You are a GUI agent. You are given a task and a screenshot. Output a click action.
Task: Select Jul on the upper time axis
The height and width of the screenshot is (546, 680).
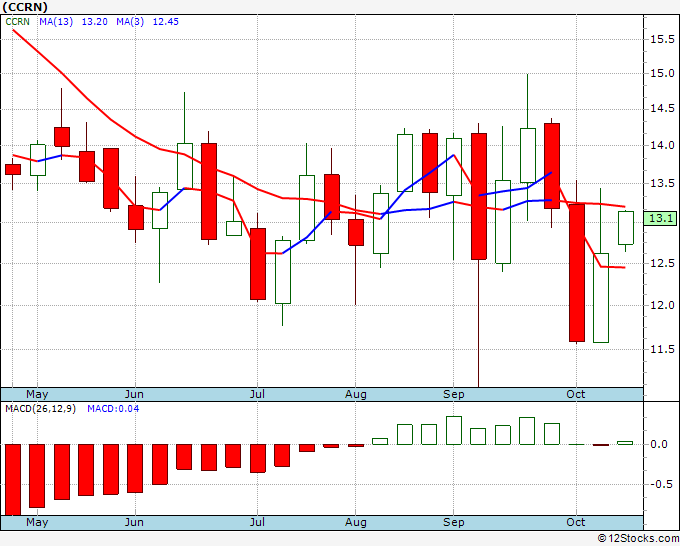tap(257, 394)
